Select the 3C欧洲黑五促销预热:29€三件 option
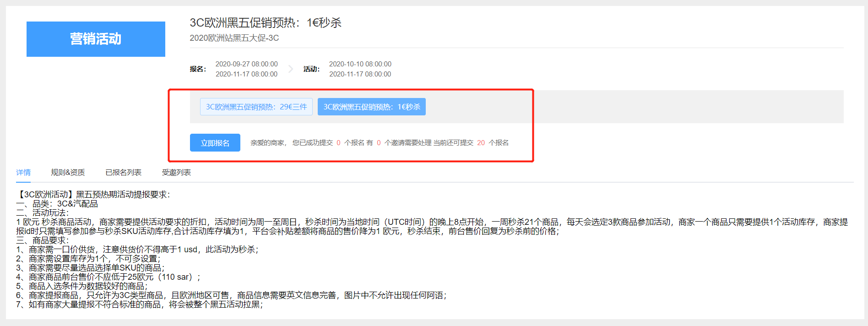Viewport: 868px width, 326px height. 256,107
